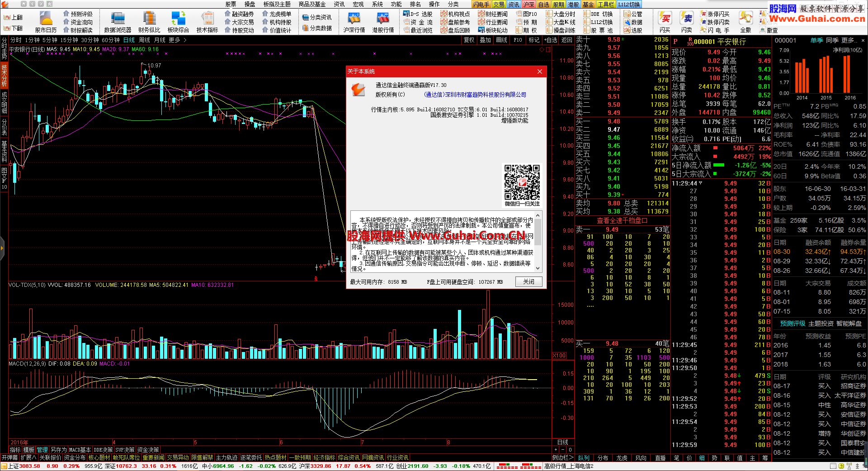Close the 关于本系统 dialog with 关闭
The width and height of the screenshot is (868, 471).
tap(528, 281)
